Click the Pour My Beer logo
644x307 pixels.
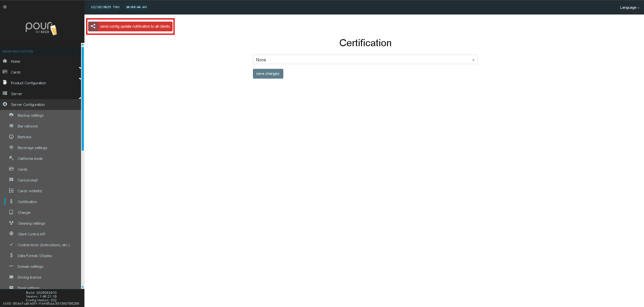(x=41, y=28)
